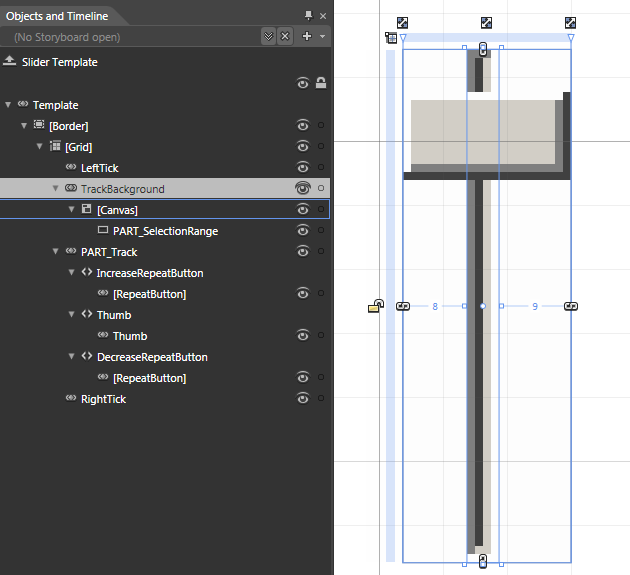Click the show-all eye icon in the header
Image resolution: width=630 pixels, height=575 pixels.
click(302, 83)
